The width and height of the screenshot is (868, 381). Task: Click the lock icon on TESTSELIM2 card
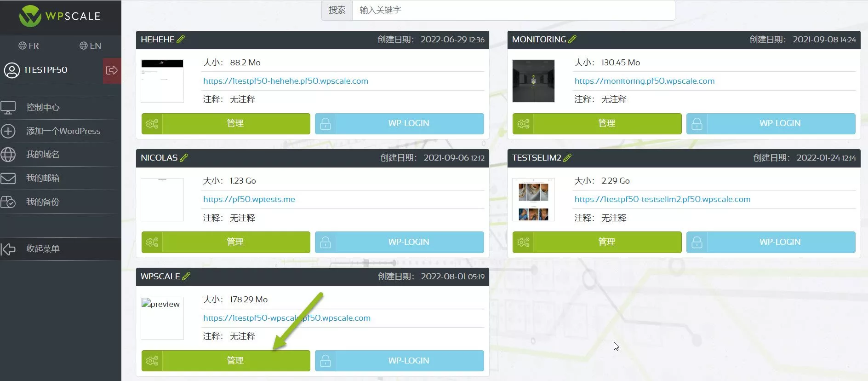click(x=697, y=242)
